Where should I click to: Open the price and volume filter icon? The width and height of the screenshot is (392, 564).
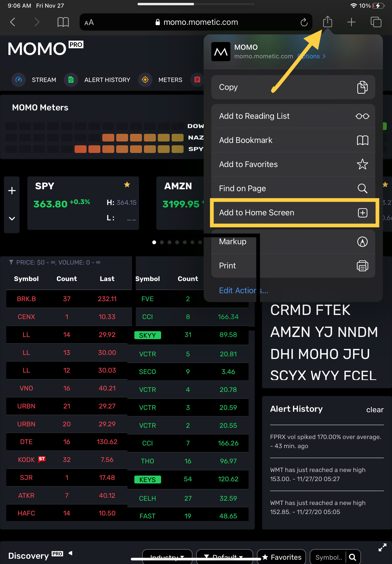click(x=11, y=262)
